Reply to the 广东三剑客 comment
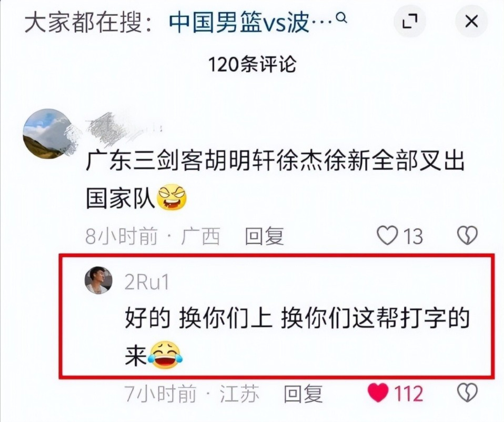The image size is (504, 422). click(264, 236)
